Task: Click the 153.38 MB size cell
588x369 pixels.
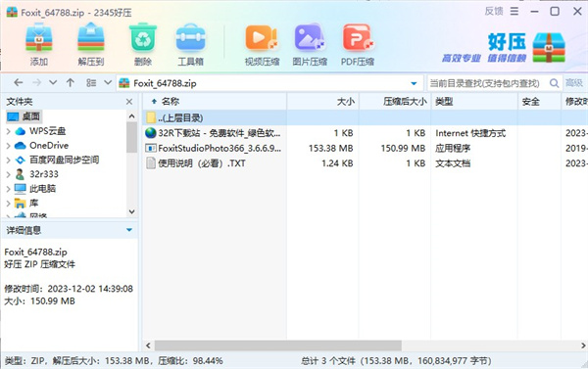Action: coord(331,149)
